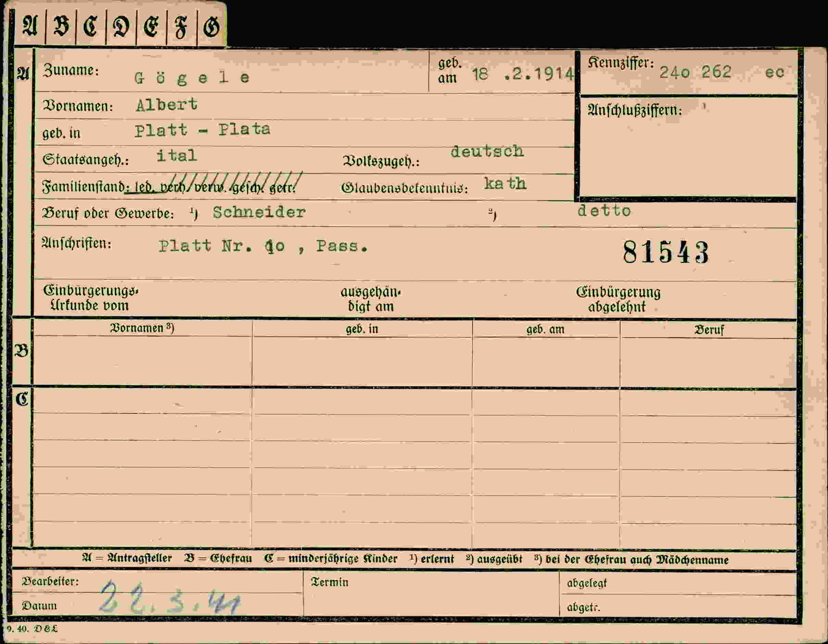Click nationality value ital
The width and height of the screenshot is (828, 644).
click(177, 156)
